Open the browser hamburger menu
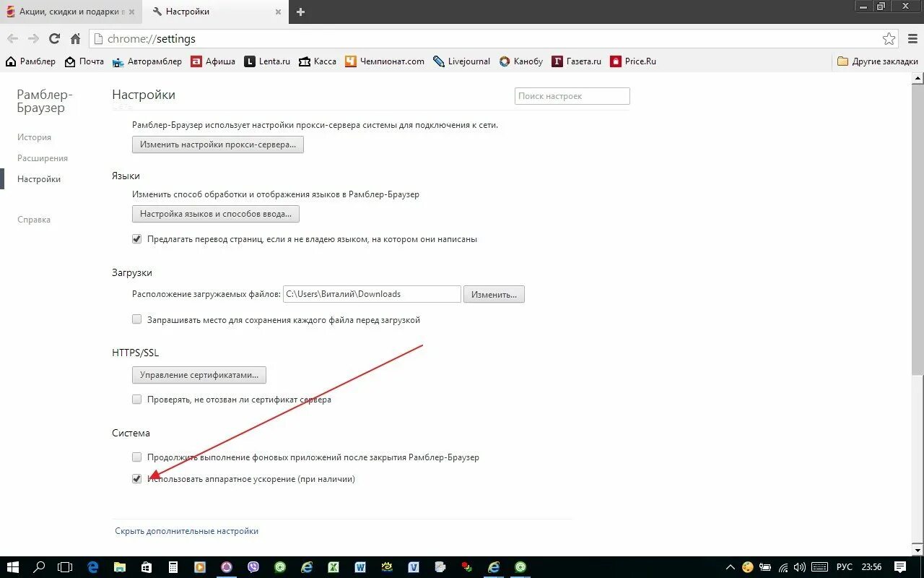 [912, 39]
